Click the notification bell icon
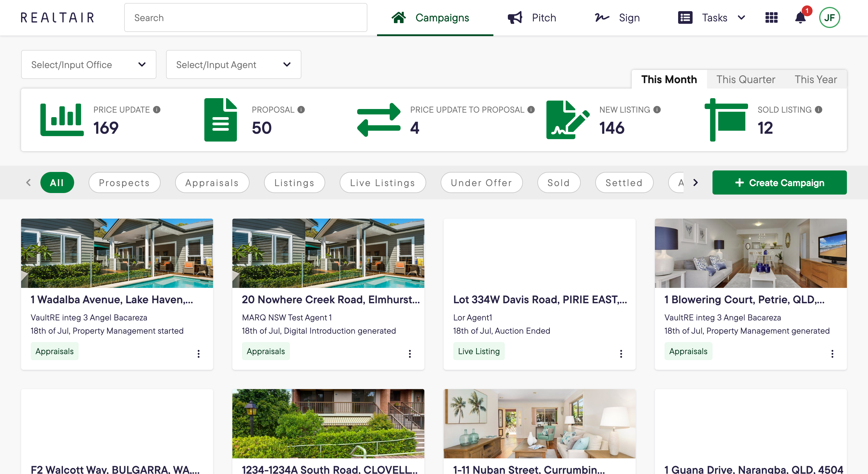Viewport: 868px width, 474px height. pos(800,17)
